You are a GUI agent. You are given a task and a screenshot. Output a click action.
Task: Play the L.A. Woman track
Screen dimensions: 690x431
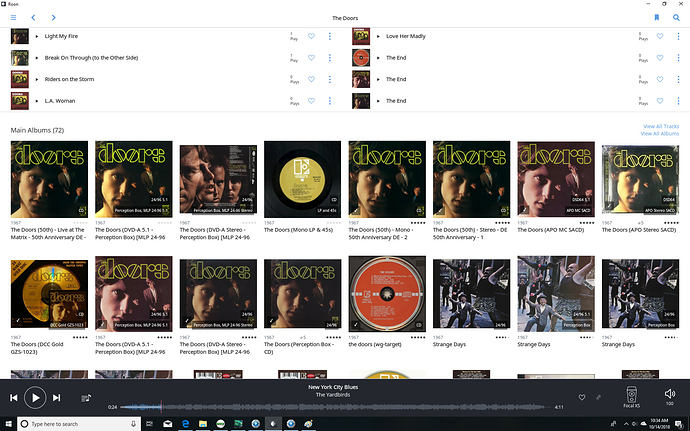pos(37,101)
